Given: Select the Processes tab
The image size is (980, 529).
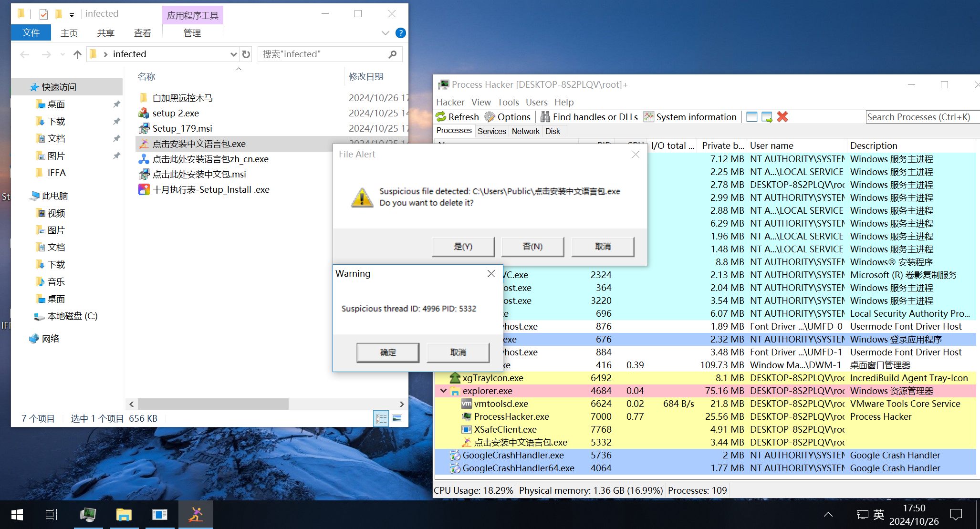Looking at the screenshot, I should click(454, 131).
